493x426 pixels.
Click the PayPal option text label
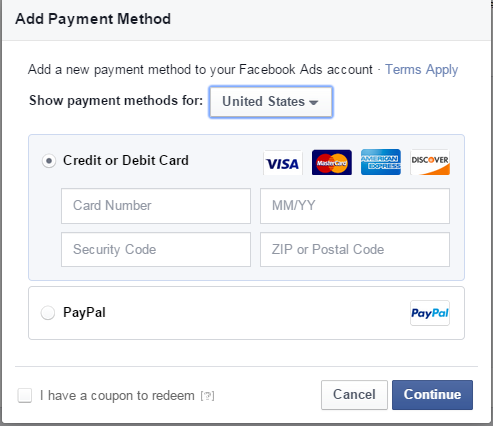pyautogui.click(x=84, y=313)
